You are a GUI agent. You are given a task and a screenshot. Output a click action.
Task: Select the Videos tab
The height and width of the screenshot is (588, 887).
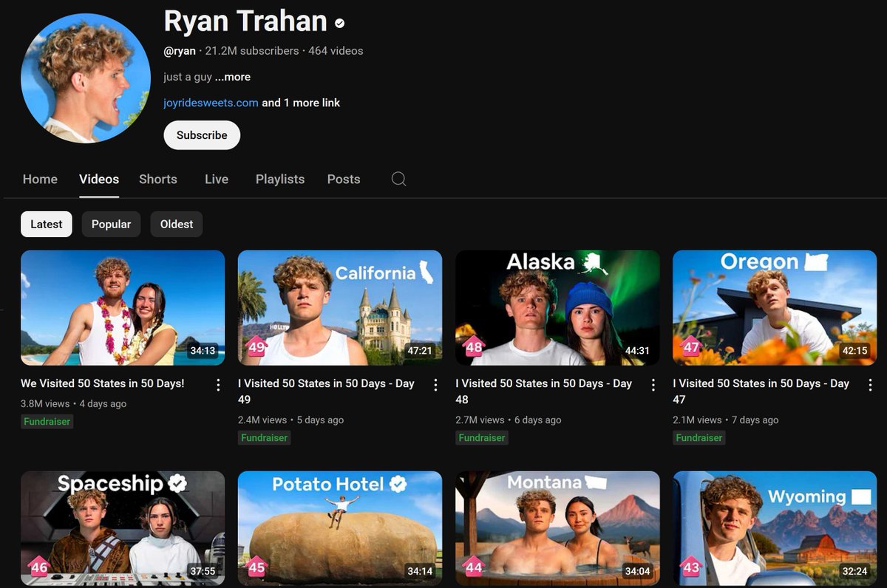[99, 179]
